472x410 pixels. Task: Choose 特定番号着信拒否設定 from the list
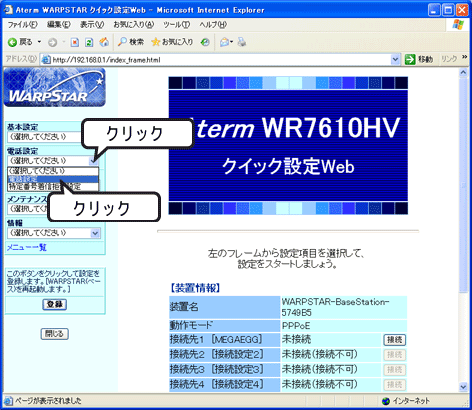53,187
